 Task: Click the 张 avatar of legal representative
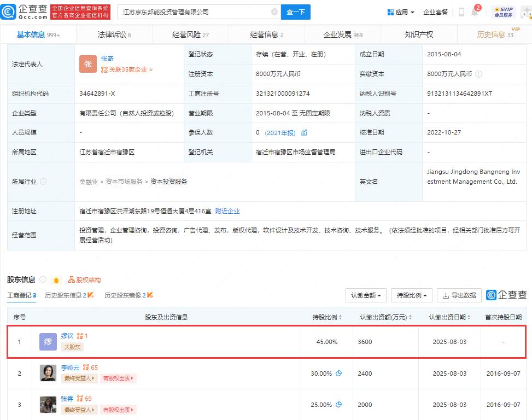[x=88, y=64]
